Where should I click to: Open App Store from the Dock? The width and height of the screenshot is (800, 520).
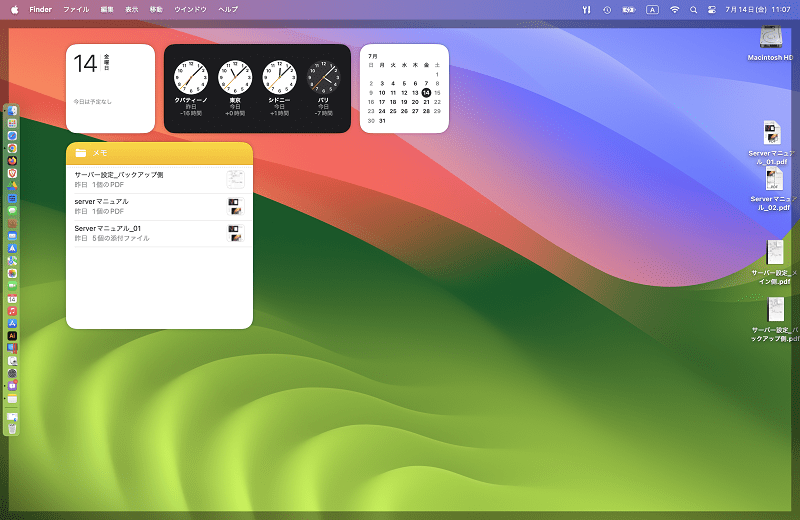point(12,324)
